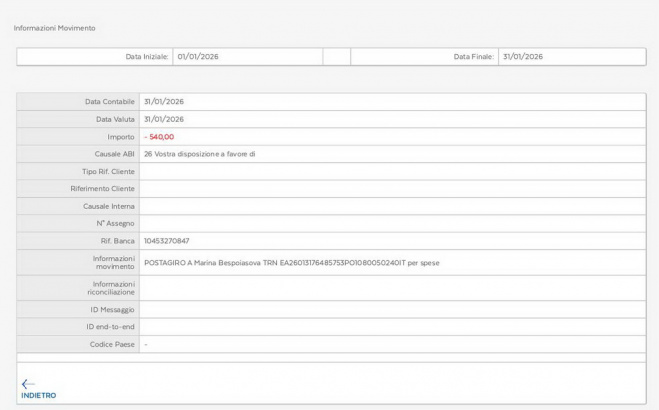
Task: Click the Data Contabile value 31/01/2026
Action: (x=164, y=101)
